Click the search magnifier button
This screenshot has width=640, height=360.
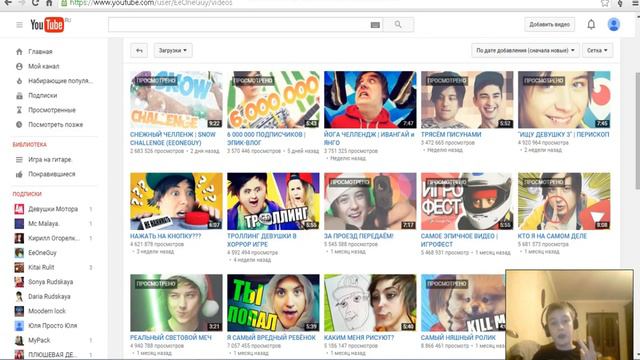tap(398, 25)
